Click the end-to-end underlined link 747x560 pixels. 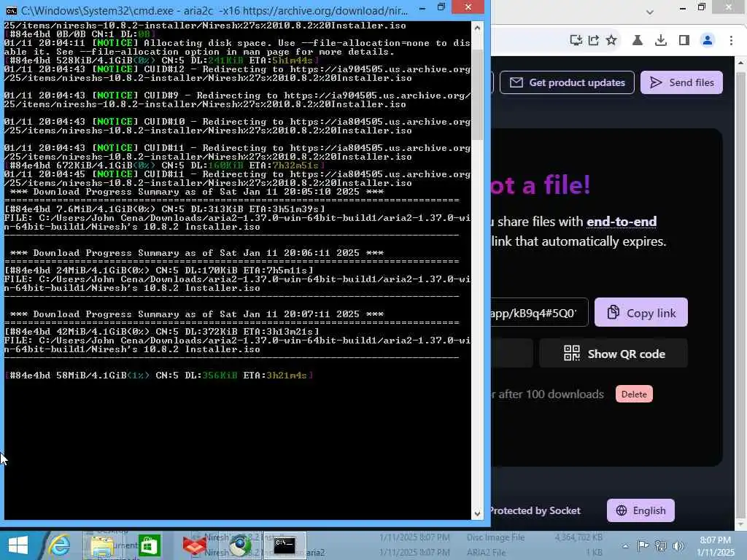622,222
